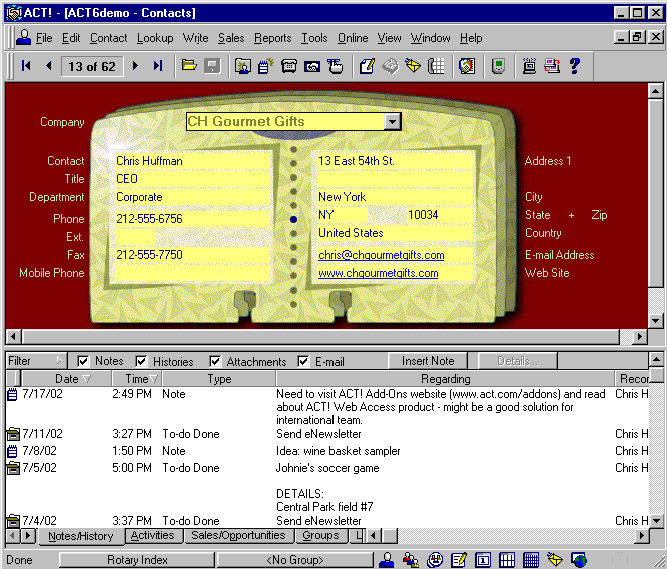Sort by the Date column header

pyautogui.click(x=66, y=378)
